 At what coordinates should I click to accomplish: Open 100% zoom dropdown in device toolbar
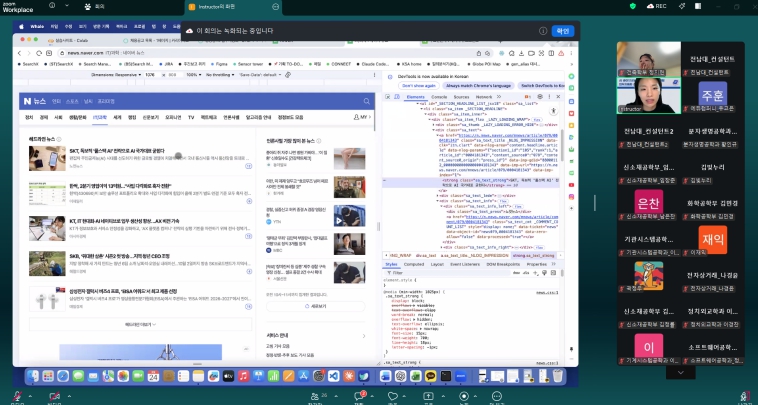(194, 75)
